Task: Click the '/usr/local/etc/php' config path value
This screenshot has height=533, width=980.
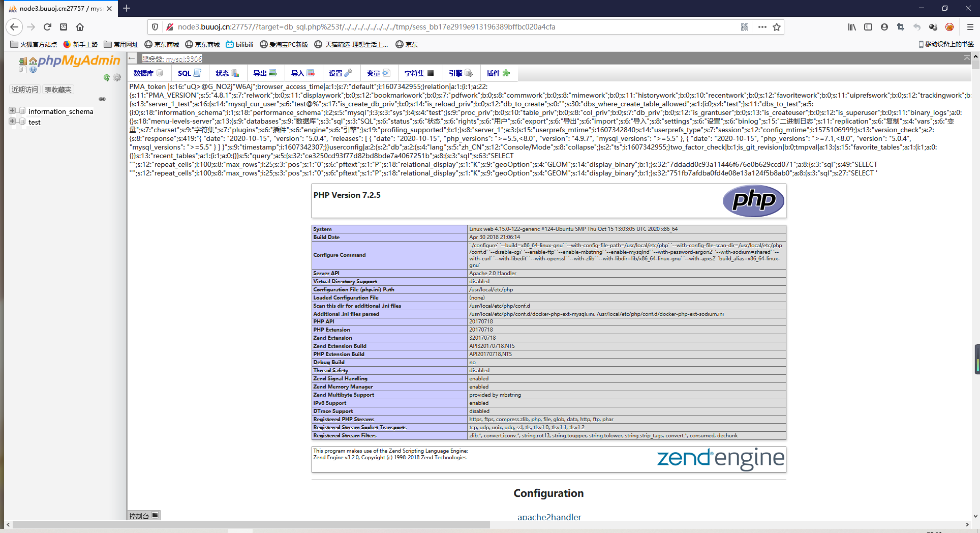Action: (491, 290)
